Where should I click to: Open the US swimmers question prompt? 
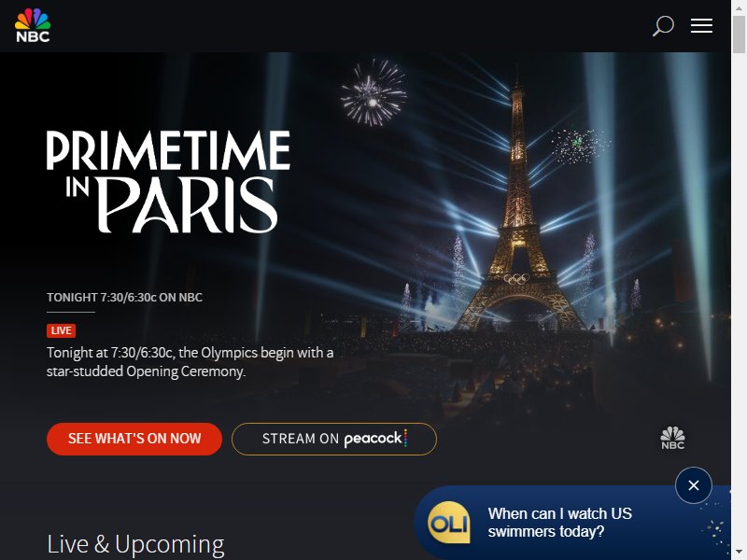pyautogui.click(x=559, y=523)
